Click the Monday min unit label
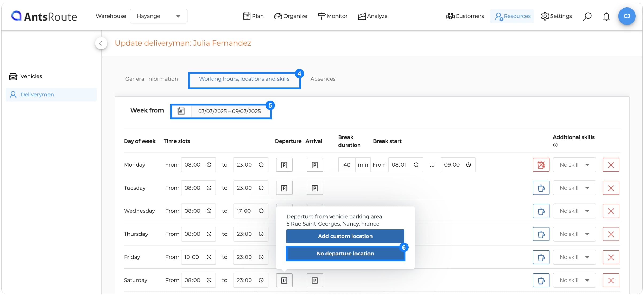The width and height of the screenshot is (644, 296). [363, 165]
